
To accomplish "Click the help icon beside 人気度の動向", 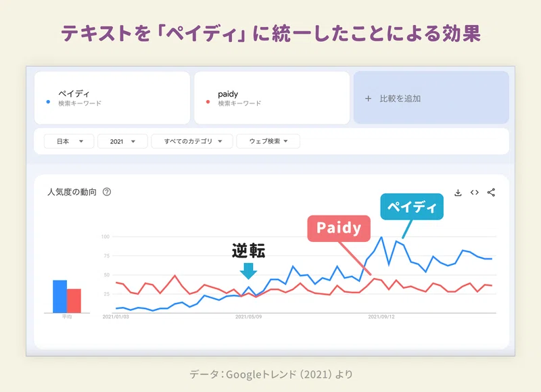I will tap(107, 192).
